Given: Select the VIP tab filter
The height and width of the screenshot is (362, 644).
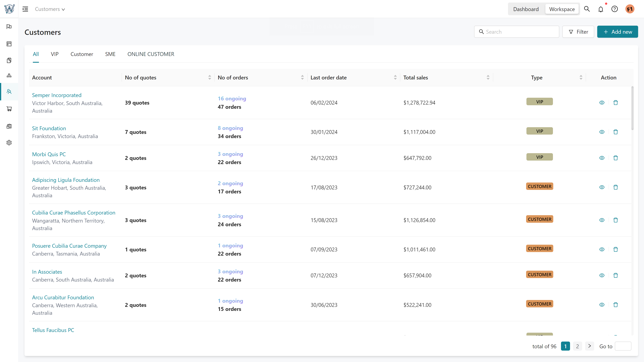Looking at the screenshot, I should pyautogui.click(x=55, y=54).
